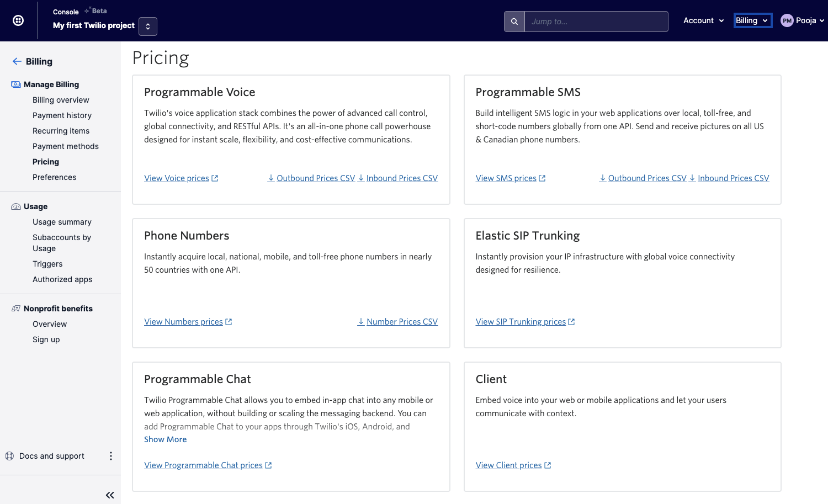Click the Usage gauge icon

16,206
